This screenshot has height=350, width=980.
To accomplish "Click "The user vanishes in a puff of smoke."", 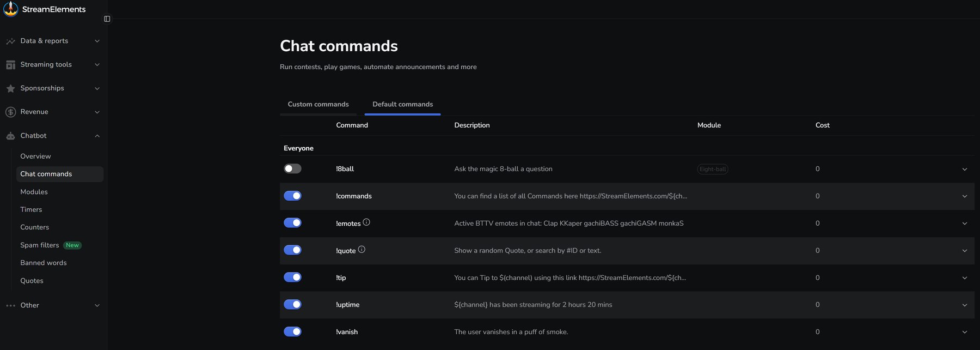I will (511, 332).
